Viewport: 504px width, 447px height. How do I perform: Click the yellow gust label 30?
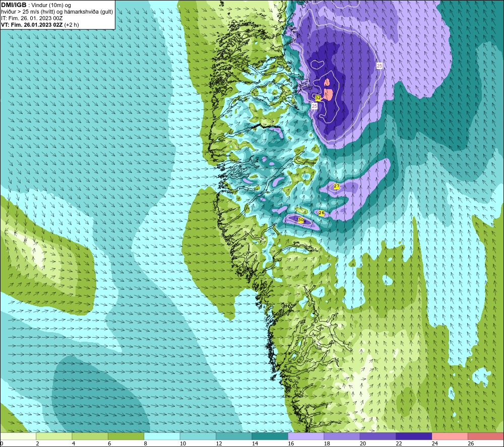(x=300, y=220)
